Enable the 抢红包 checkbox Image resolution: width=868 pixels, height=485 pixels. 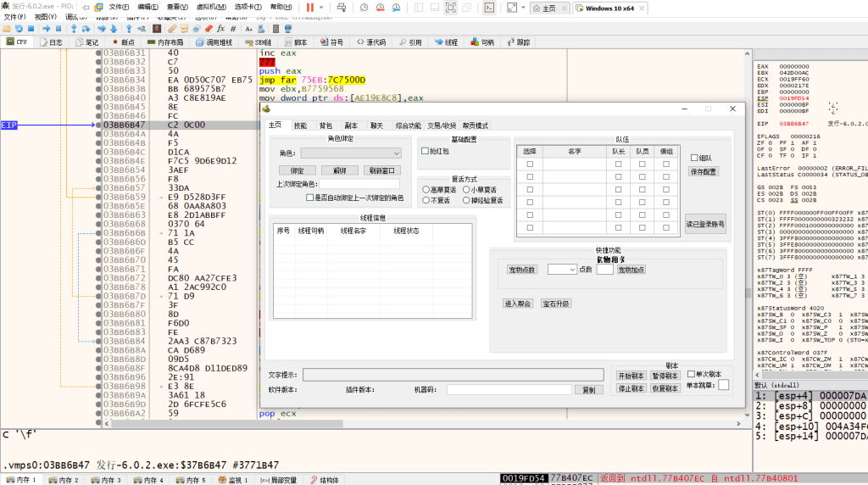[426, 151]
